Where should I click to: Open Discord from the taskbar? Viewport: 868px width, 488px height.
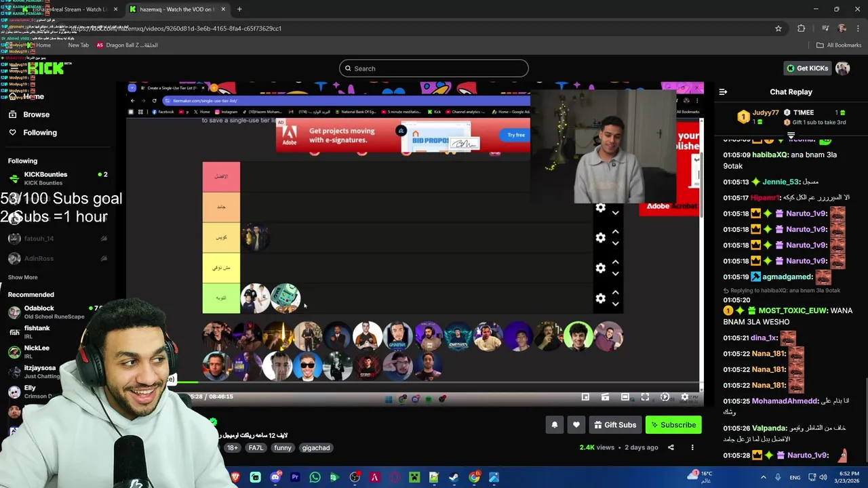[x=275, y=477]
